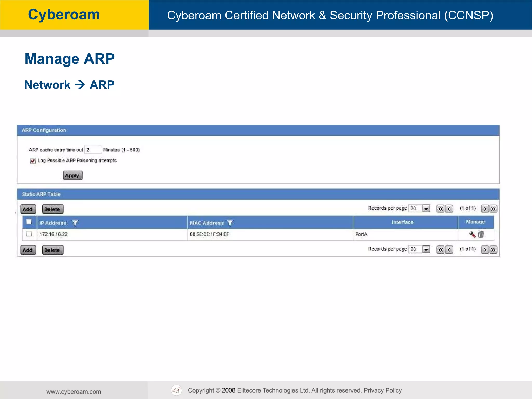Click the trash delete icon for 172.16.16.22

point(481,234)
